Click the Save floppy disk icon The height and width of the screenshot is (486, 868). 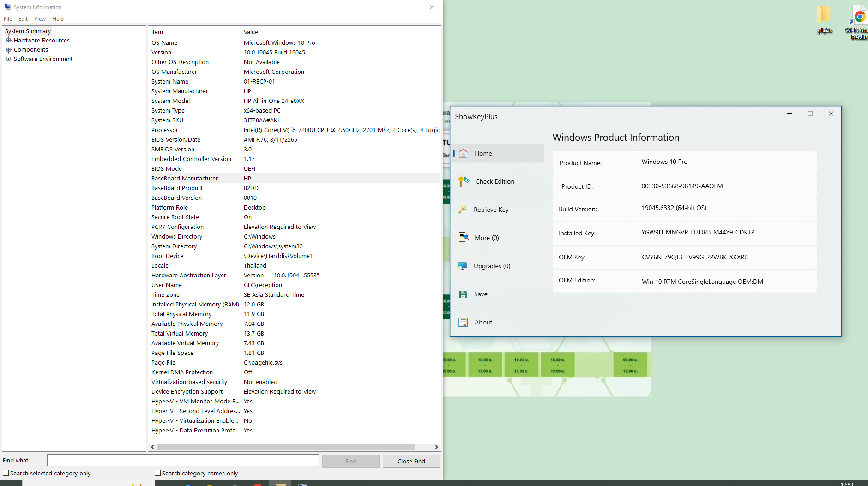(463, 294)
